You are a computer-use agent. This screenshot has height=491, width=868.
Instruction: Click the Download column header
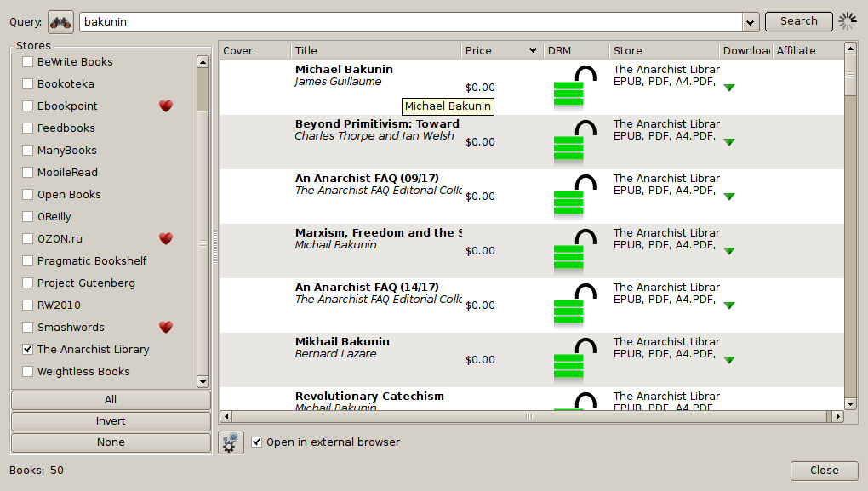pos(745,50)
